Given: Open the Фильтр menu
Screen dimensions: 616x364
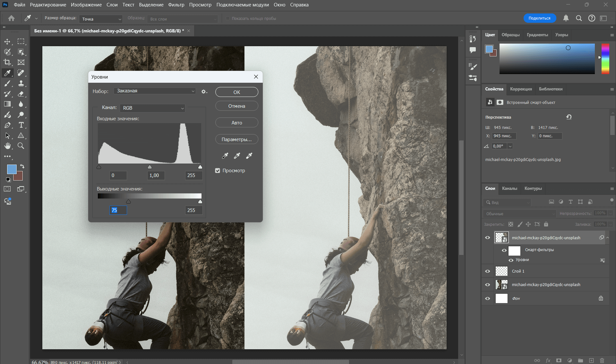Looking at the screenshot, I should (x=176, y=5).
